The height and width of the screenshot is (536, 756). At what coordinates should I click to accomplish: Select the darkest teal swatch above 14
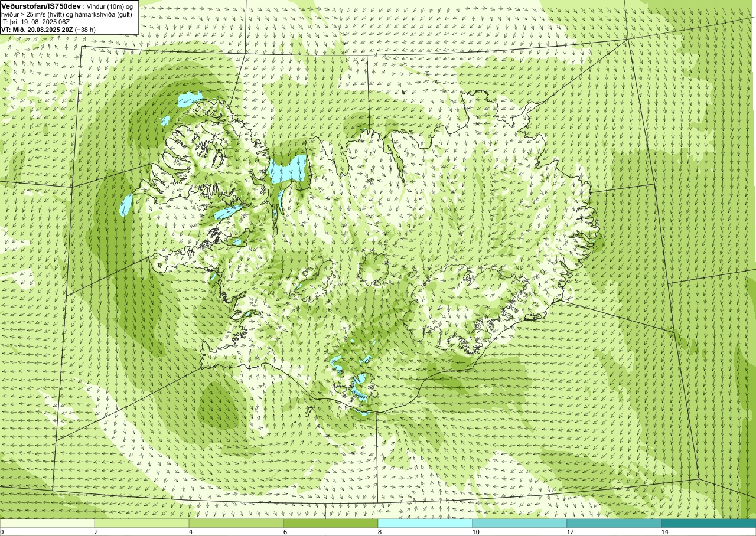(709, 523)
